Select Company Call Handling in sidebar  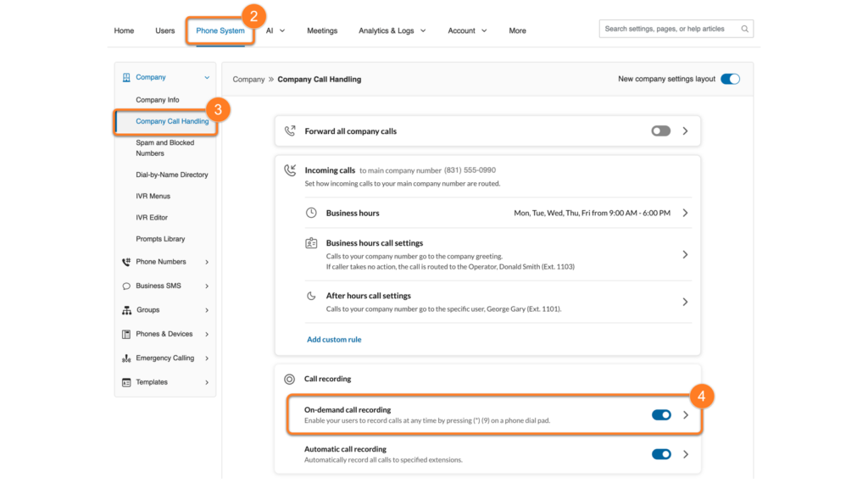coord(172,122)
